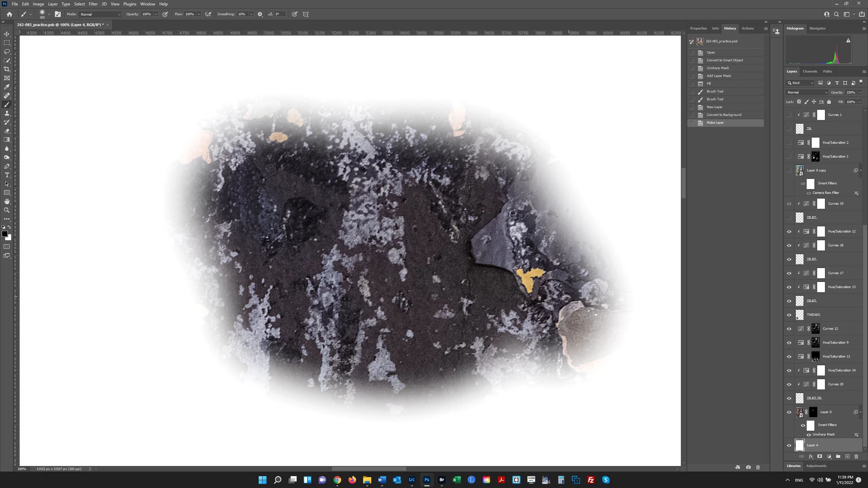Open the layer filter Kind dropdown

[800, 83]
